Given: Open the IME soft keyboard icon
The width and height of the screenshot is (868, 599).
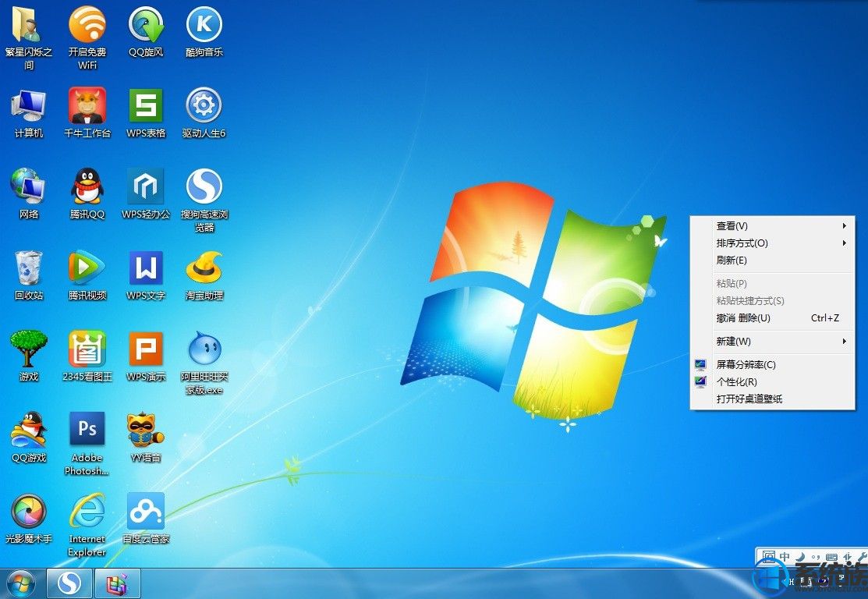Looking at the screenshot, I should [831, 556].
